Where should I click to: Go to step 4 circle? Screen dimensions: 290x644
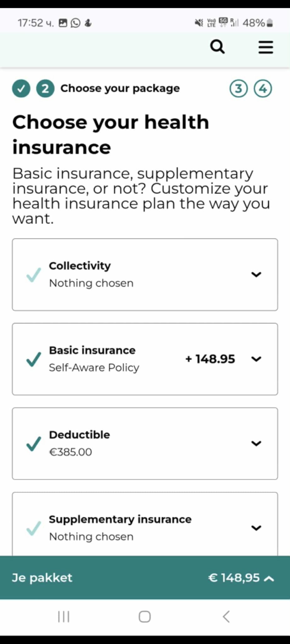[x=263, y=89]
